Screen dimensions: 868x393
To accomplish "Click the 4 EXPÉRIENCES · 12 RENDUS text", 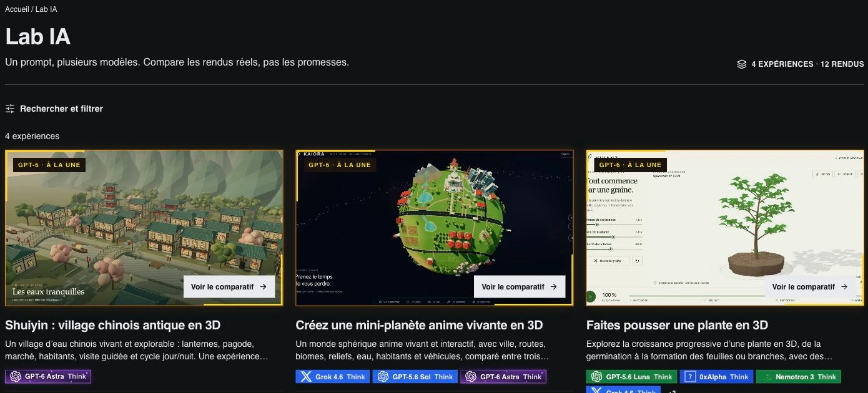I will point(807,64).
